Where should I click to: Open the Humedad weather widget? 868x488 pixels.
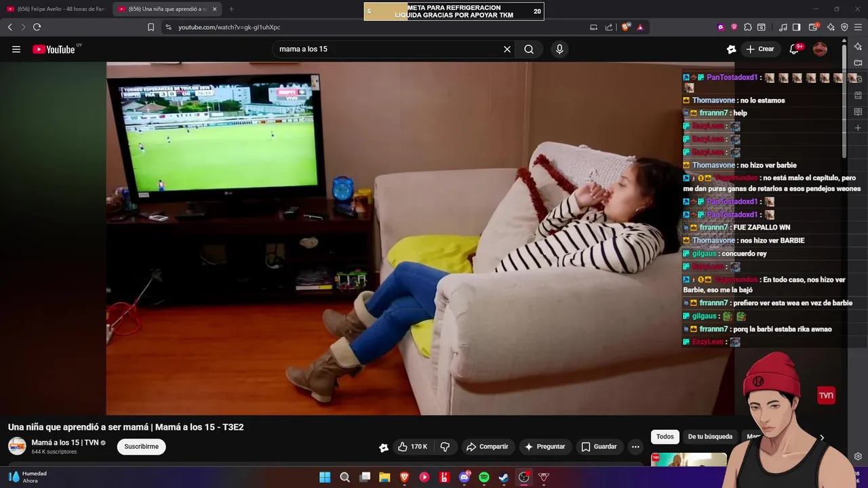28,477
